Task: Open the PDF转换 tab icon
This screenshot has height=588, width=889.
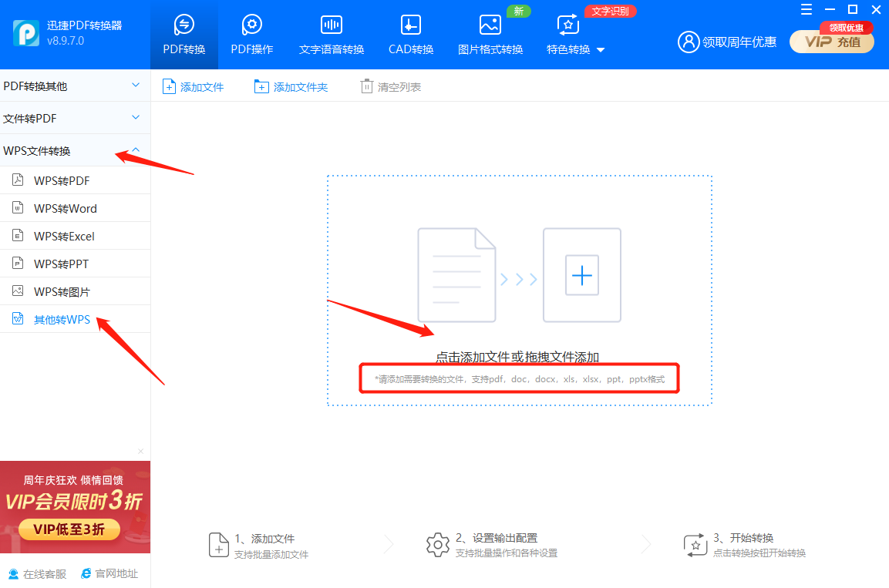Action: 184,25
